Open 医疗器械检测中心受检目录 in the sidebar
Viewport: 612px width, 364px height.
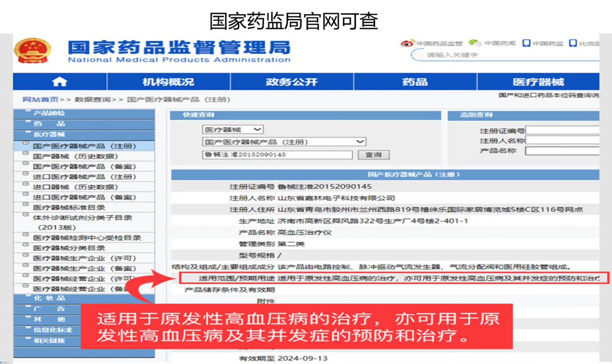point(87,238)
